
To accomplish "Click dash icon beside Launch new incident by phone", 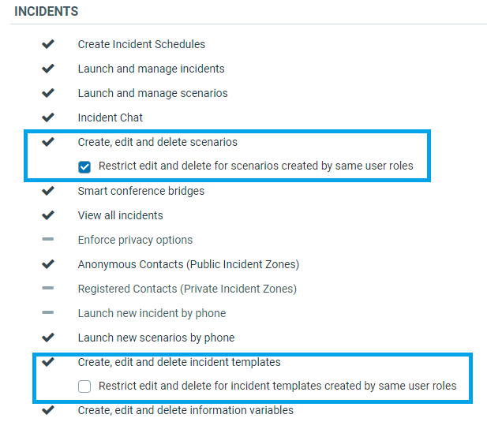I will pyautogui.click(x=48, y=312).
